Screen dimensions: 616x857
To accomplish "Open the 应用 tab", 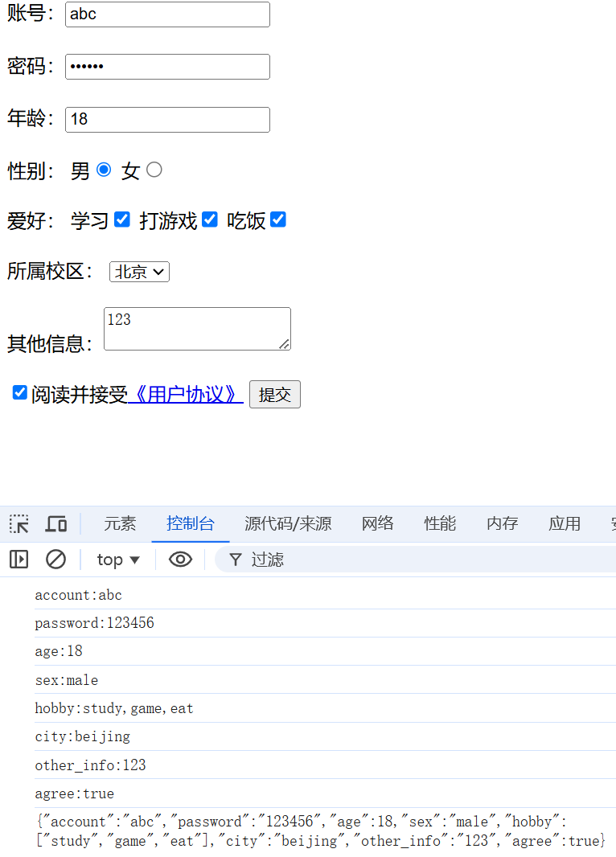I will 565,523.
